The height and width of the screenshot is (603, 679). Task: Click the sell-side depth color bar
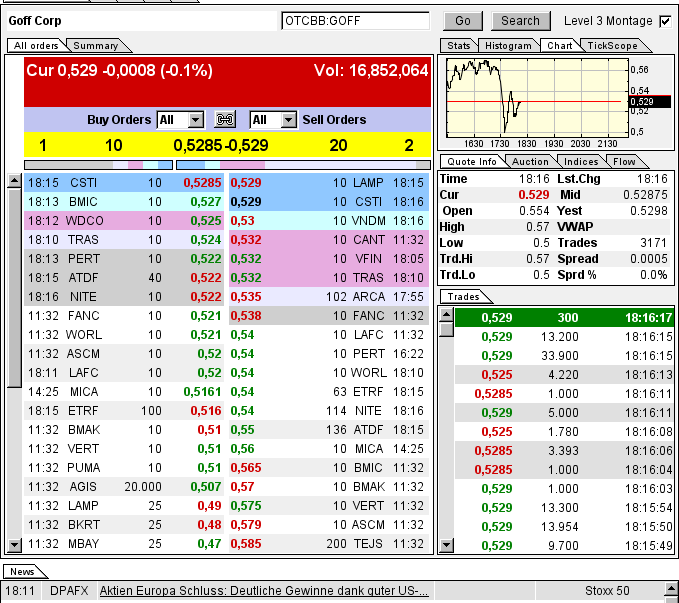coord(304,165)
